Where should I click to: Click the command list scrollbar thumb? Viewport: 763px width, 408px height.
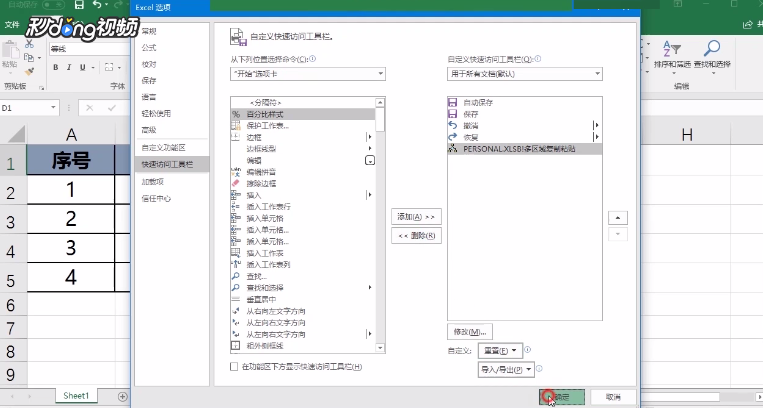click(x=380, y=119)
